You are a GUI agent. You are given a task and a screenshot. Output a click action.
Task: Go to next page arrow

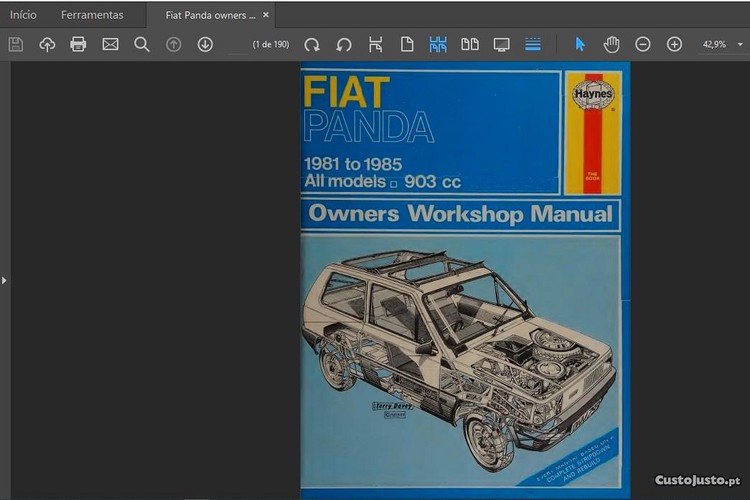205,44
